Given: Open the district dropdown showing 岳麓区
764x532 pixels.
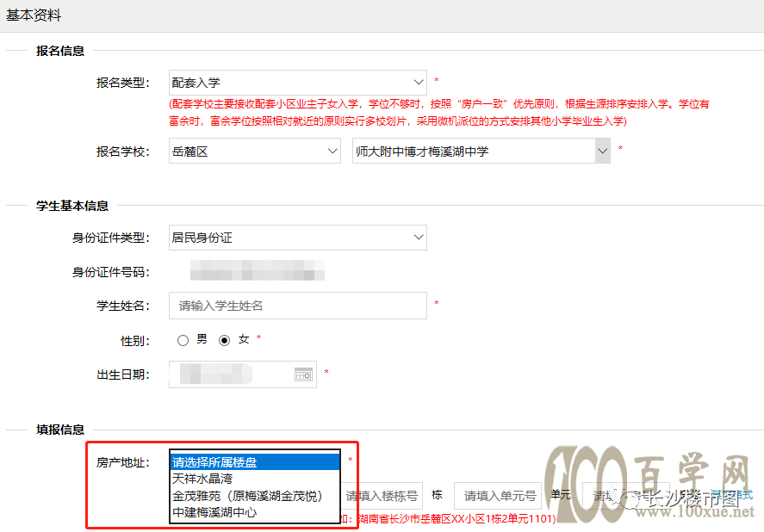Looking at the screenshot, I should click(x=254, y=151).
